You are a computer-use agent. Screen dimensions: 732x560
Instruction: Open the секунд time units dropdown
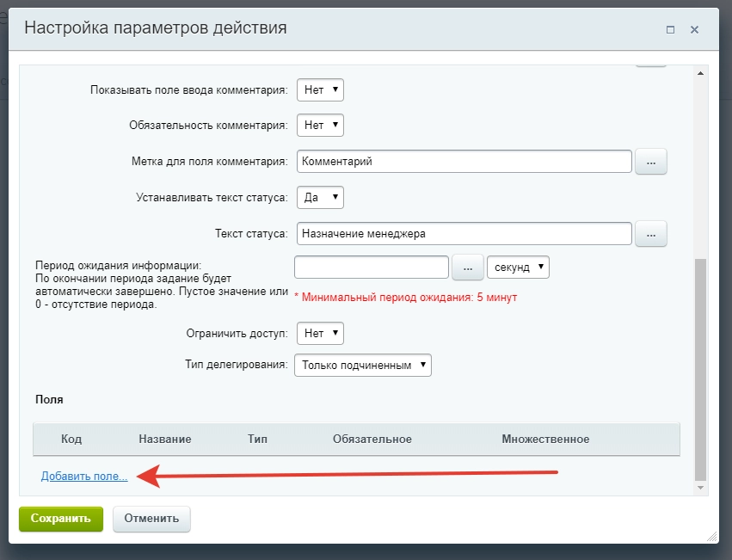click(518, 267)
